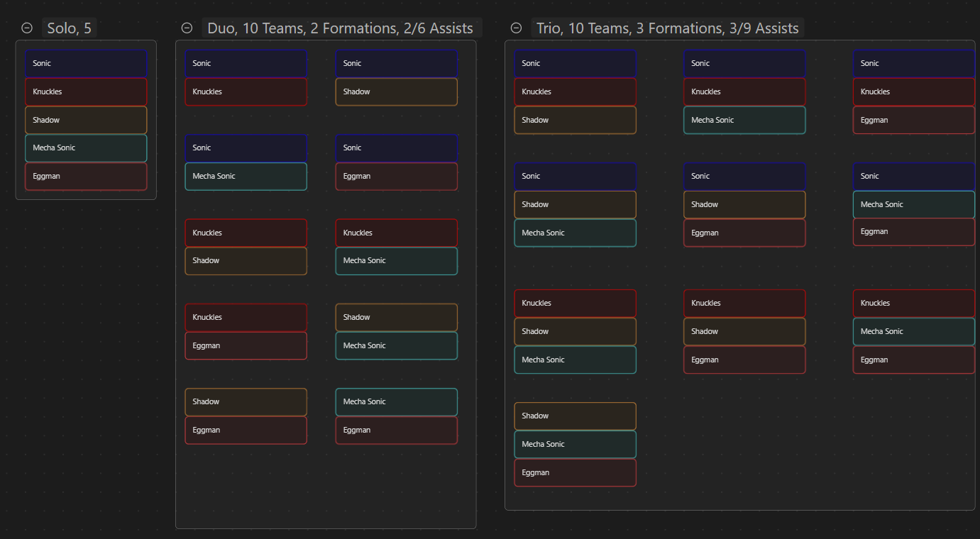Select Knuckles card in Duo Sonic–Knuckles team
This screenshot has width=980, height=539.
pyautogui.click(x=246, y=92)
